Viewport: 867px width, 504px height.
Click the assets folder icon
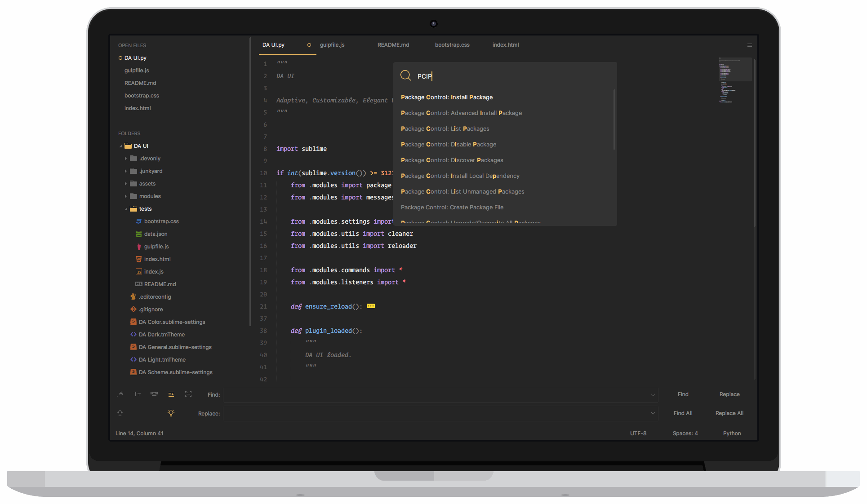(133, 184)
